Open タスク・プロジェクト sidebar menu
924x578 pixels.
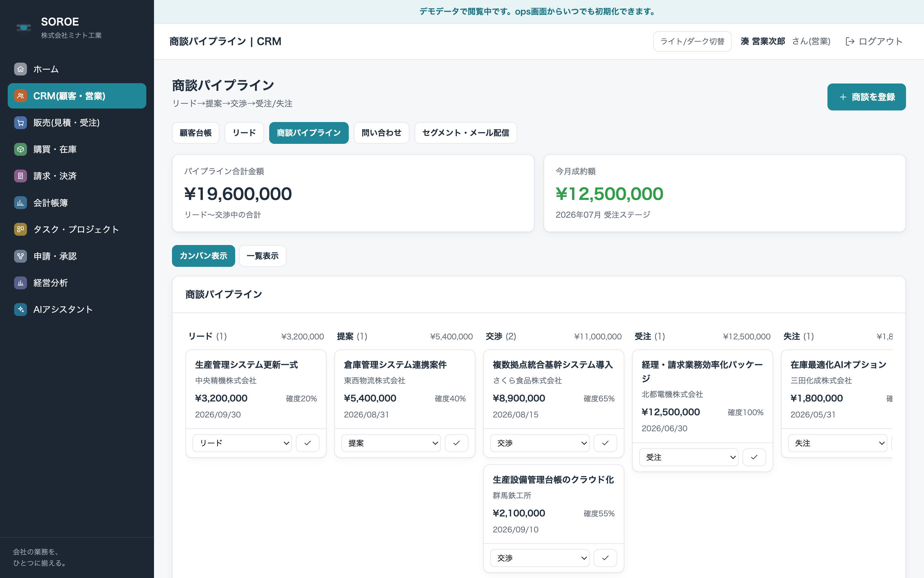(x=77, y=229)
